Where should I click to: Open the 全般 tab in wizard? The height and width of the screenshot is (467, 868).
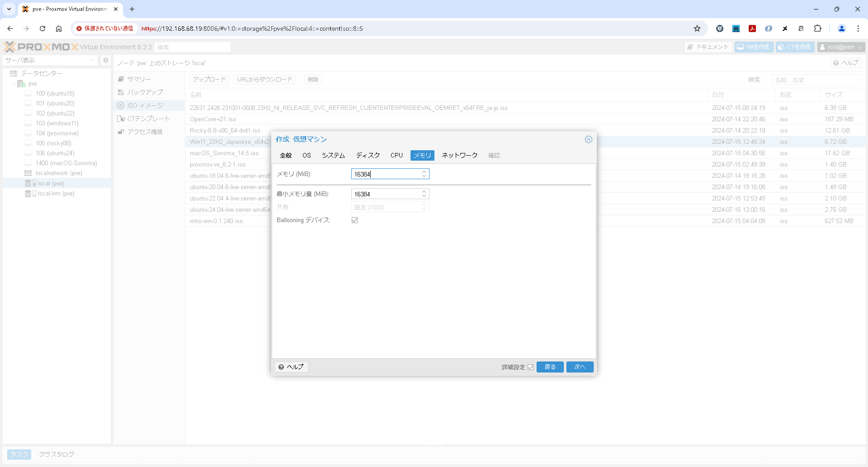[x=286, y=155]
